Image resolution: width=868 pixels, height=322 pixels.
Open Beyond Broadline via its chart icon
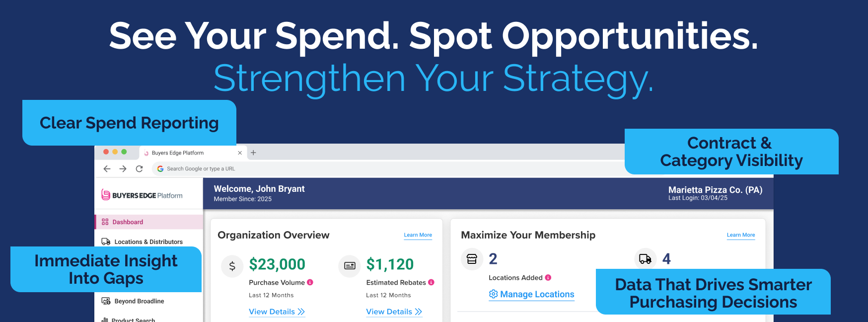(105, 301)
